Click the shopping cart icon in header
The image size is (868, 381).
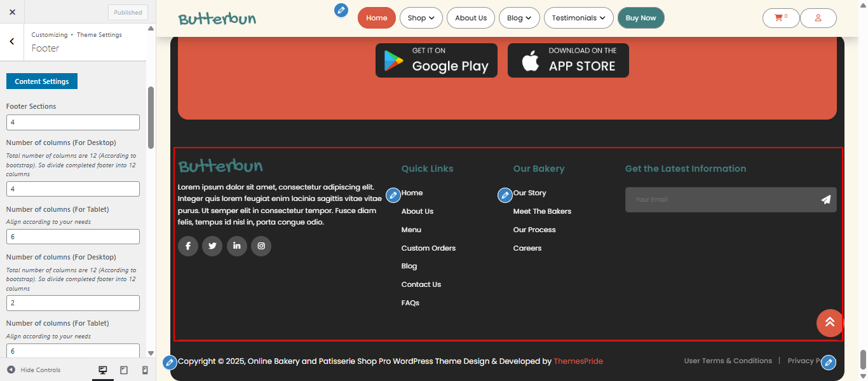780,18
